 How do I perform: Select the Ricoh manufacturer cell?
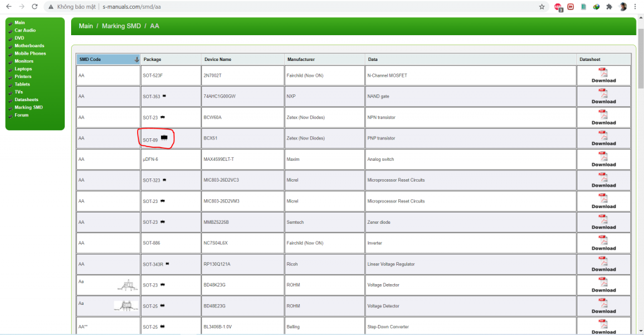(325, 264)
